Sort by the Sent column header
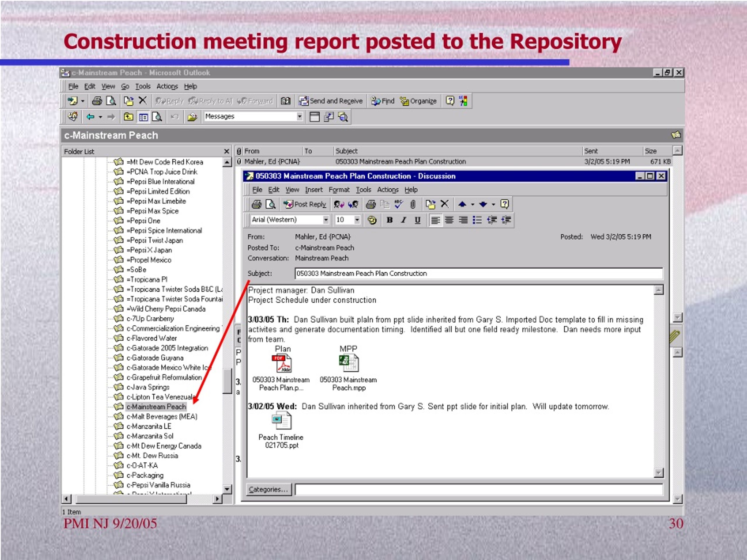 point(612,151)
